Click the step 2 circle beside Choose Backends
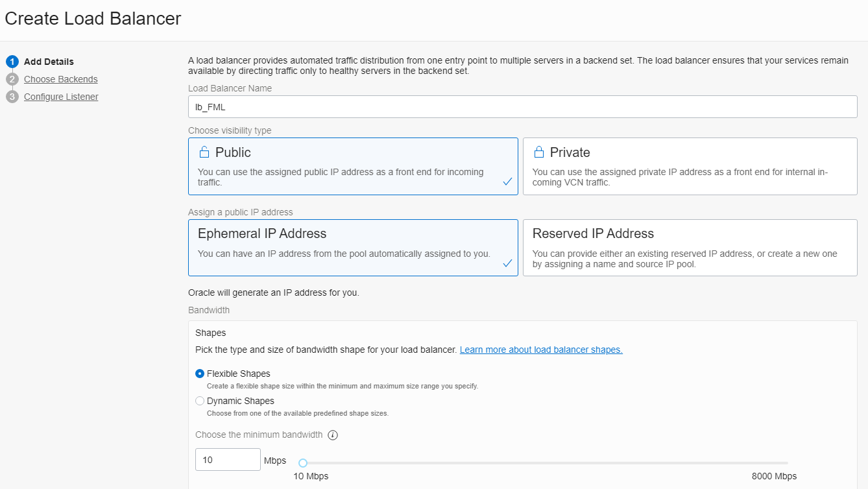The width and height of the screenshot is (868, 489). pos(14,78)
